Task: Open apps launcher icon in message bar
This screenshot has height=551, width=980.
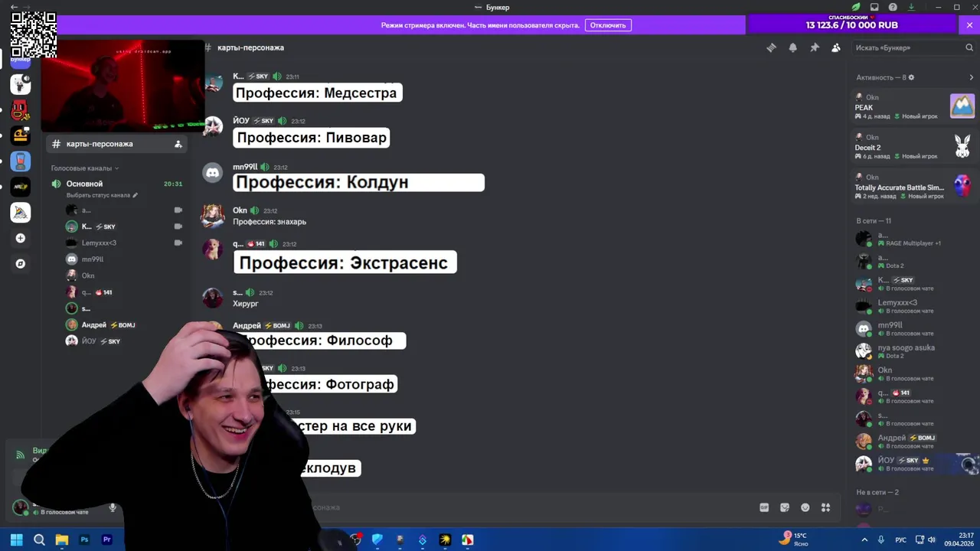Action: [x=826, y=507]
